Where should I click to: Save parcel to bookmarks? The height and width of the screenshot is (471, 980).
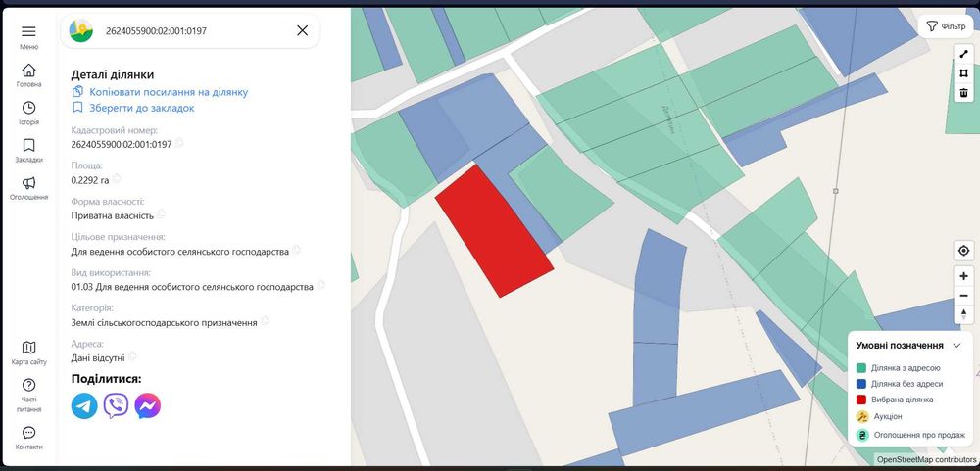[x=133, y=108]
